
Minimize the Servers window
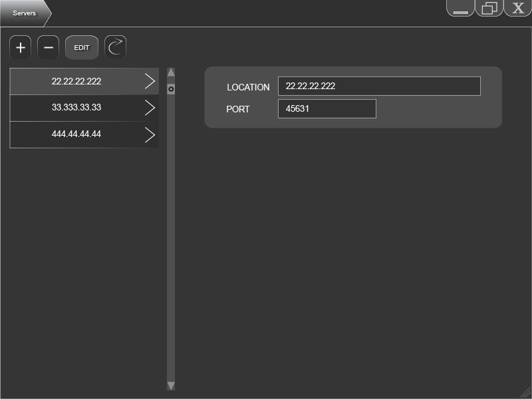click(x=460, y=9)
